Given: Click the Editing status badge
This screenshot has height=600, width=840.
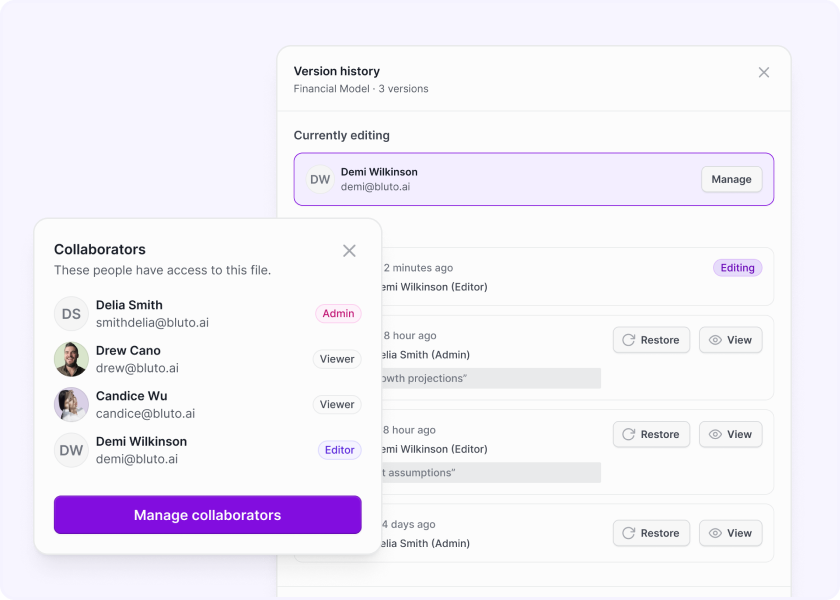Looking at the screenshot, I should [x=737, y=268].
